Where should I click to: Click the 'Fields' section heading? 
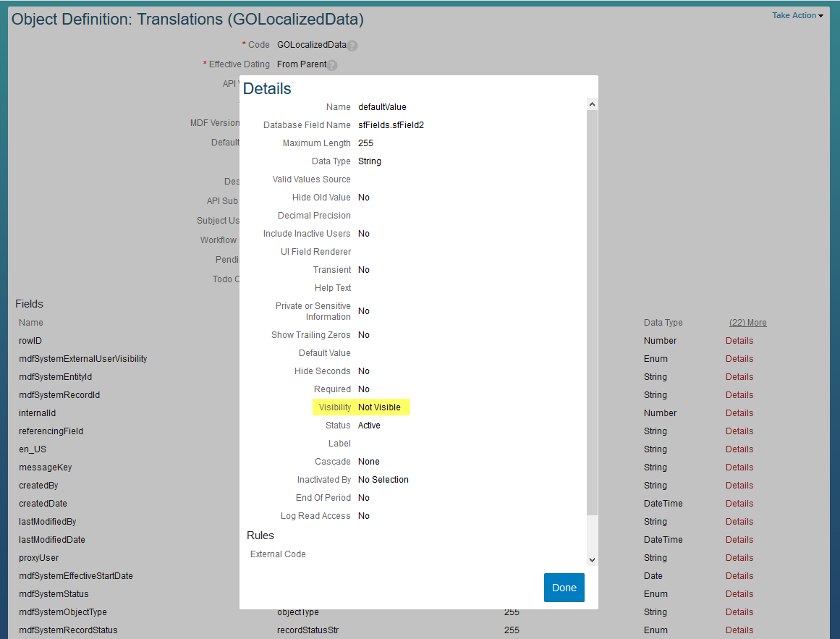(x=29, y=304)
